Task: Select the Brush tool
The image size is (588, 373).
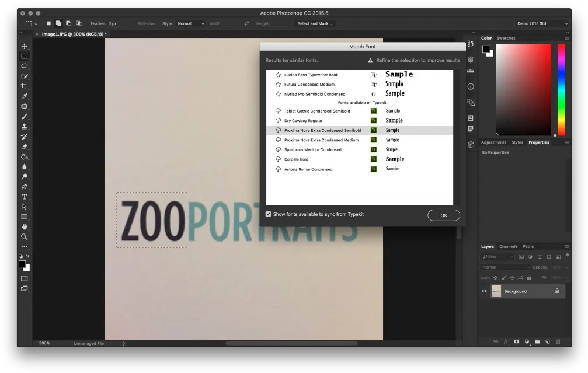Action: pyautogui.click(x=25, y=117)
